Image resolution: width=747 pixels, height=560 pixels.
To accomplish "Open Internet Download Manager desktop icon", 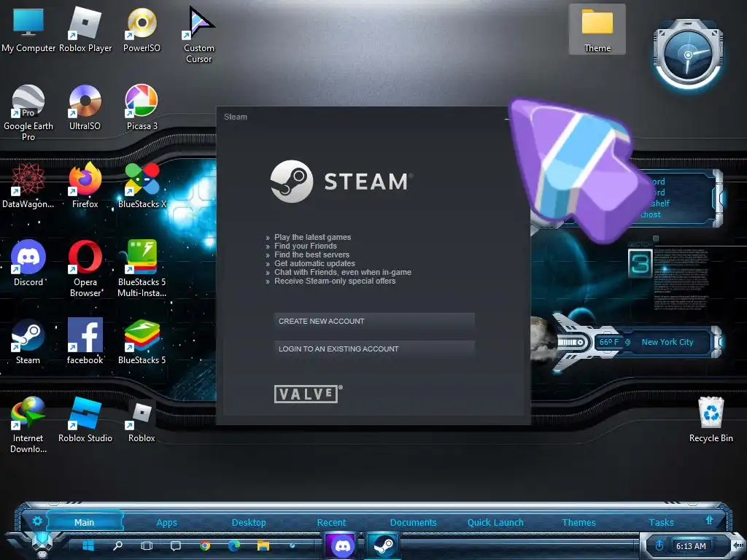I will pos(28,425).
